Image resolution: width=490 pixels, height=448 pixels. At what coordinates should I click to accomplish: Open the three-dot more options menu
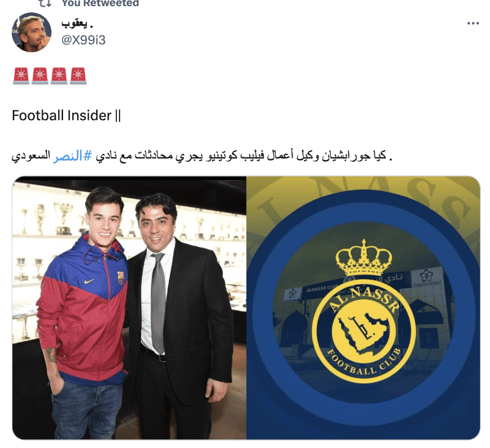(x=473, y=23)
